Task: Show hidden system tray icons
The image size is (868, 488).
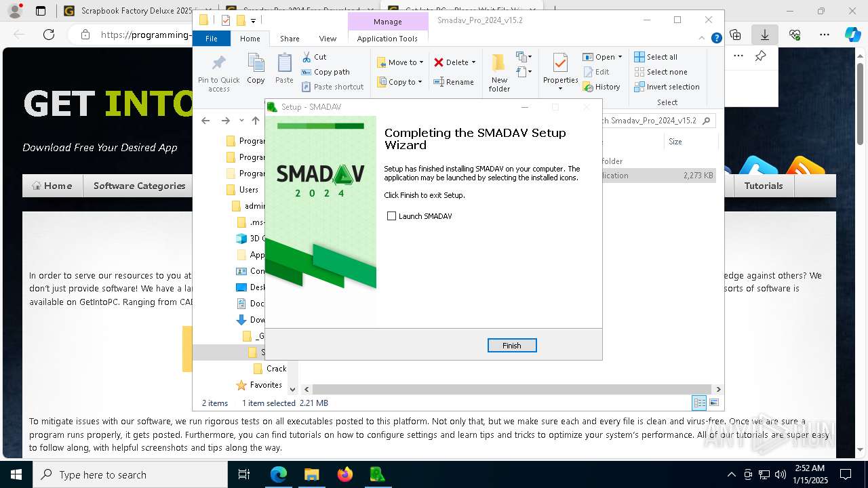Action: (x=731, y=474)
